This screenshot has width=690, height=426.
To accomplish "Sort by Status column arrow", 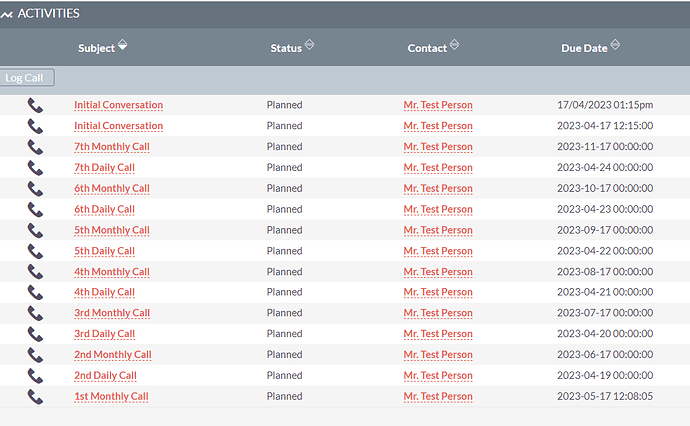I will click(x=309, y=44).
